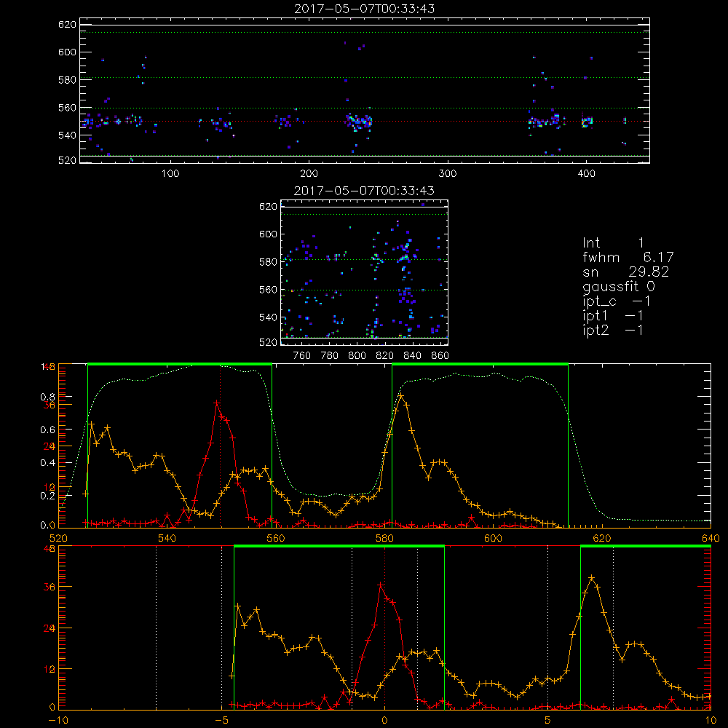
Task: Click x-axis label 840 on small scatter plot
Action: pos(412,356)
